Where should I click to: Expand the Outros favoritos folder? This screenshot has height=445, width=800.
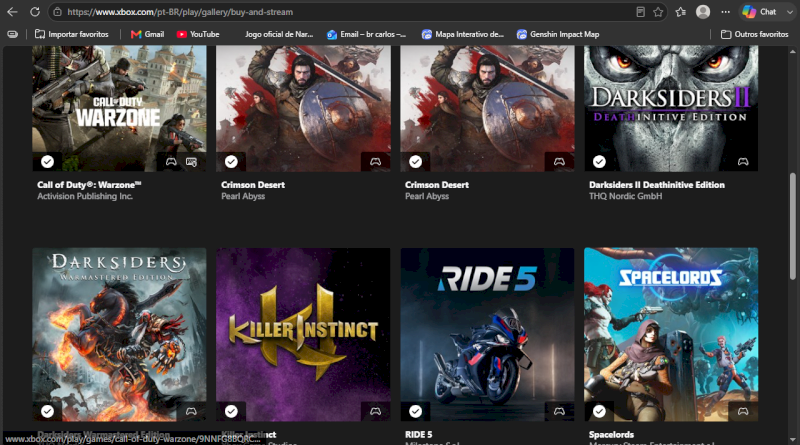pos(755,34)
